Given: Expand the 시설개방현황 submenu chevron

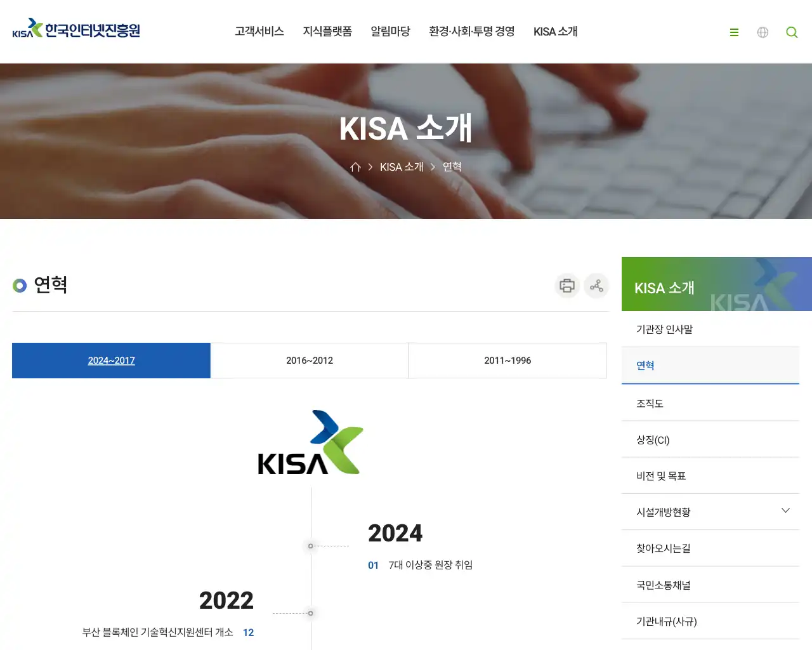Looking at the screenshot, I should coord(785,510).
